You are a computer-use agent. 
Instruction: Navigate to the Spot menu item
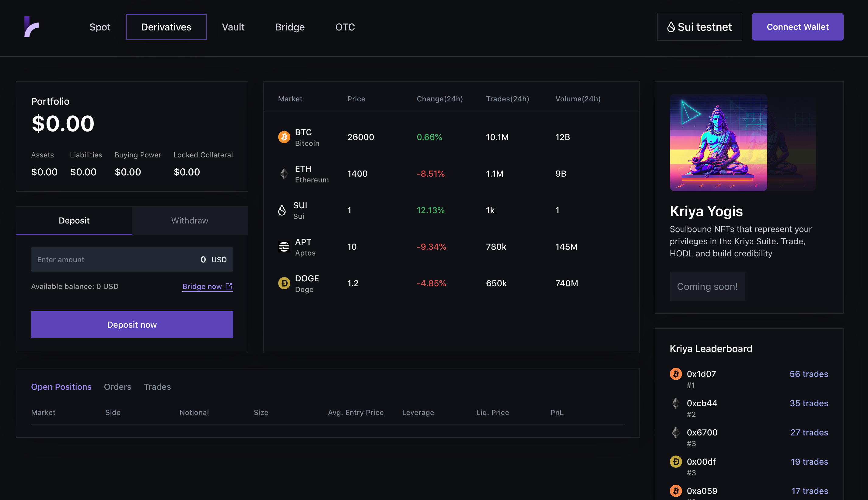click(100, 27)
